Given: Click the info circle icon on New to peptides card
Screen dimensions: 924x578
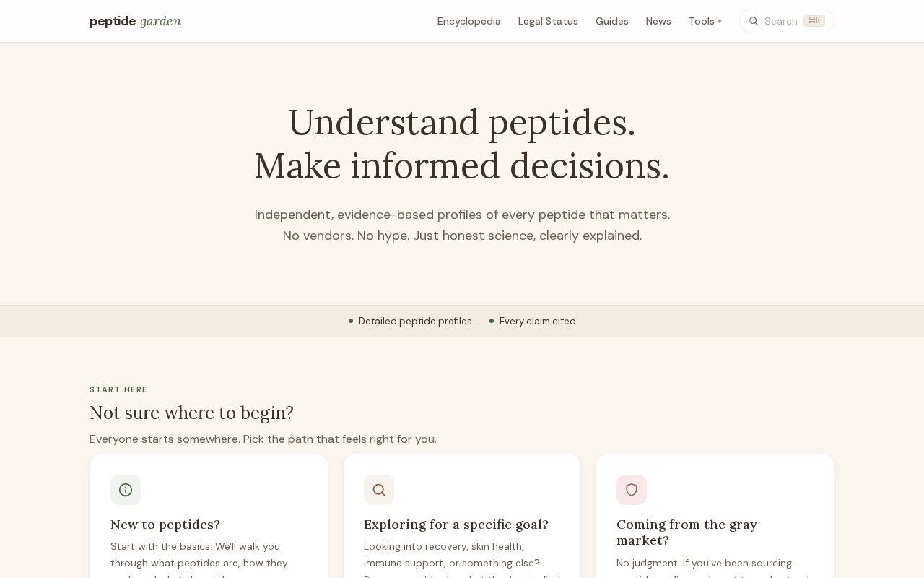Looking at the screenshot, I should [126, 490].
